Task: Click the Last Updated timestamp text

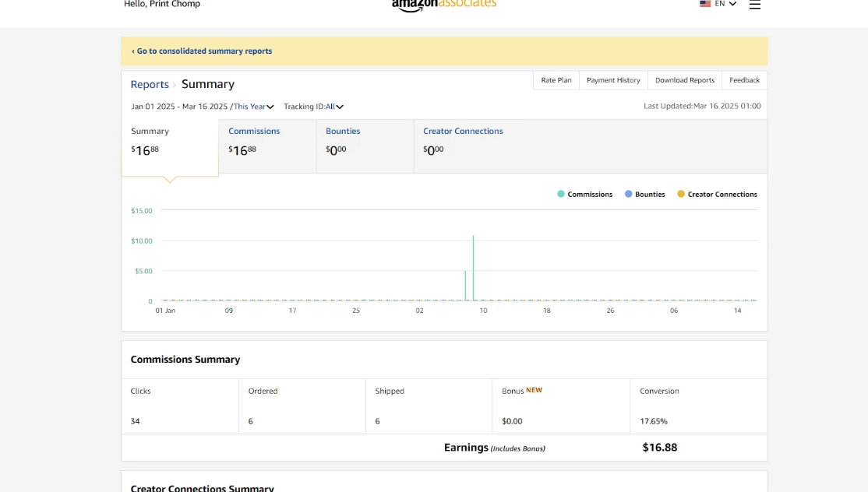Action: click(702, 106)
